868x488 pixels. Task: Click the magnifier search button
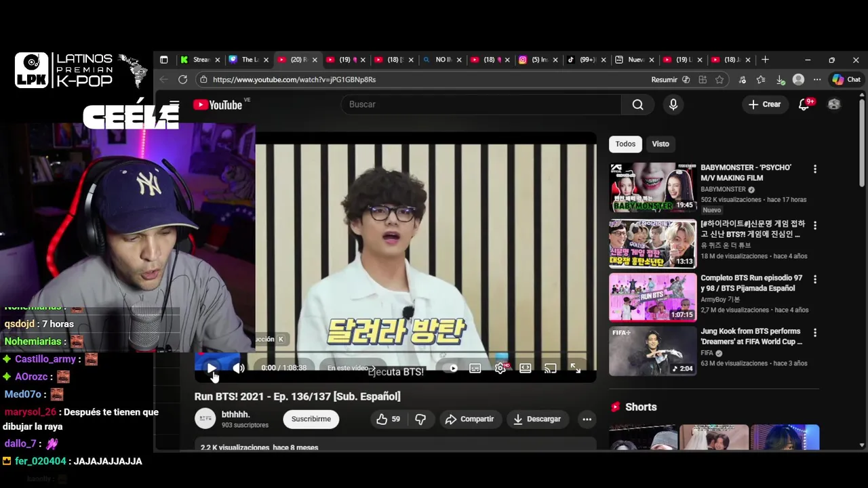coord(637,104)
